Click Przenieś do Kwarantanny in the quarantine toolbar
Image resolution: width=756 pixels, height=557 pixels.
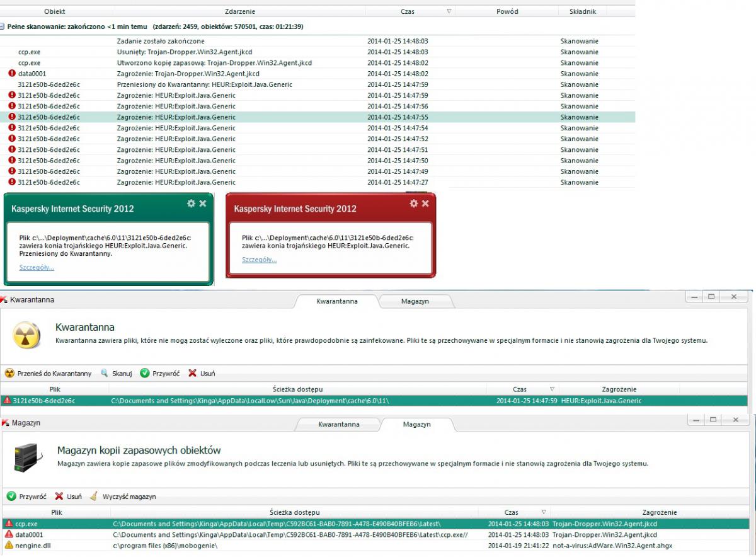pyautogui.click(x=49, y=374)
